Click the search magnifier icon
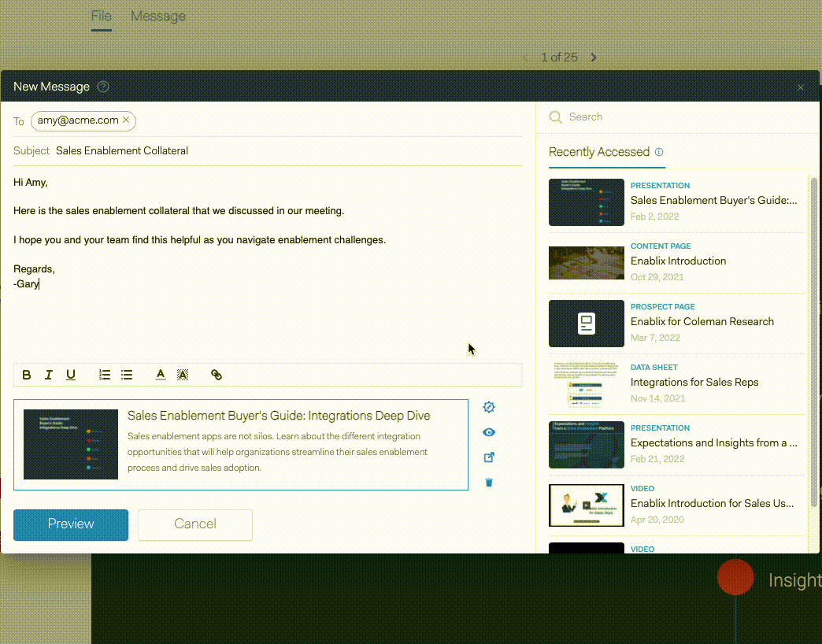 [556, 117]
